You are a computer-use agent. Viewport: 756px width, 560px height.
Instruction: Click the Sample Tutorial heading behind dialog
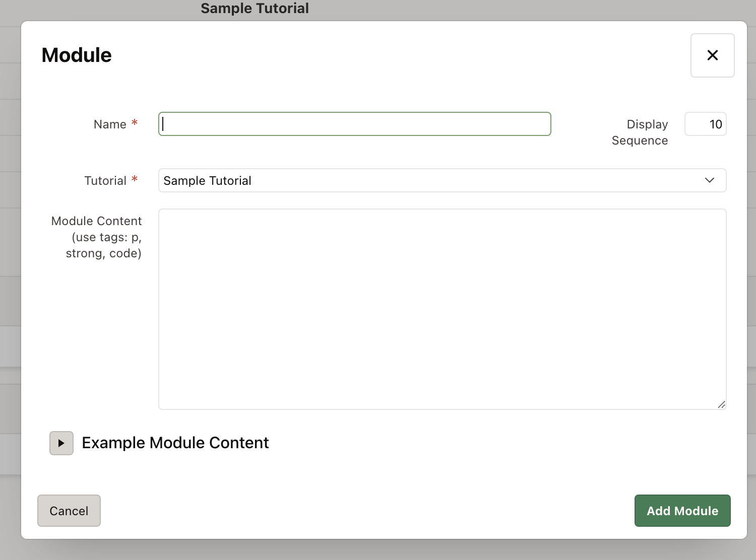tap(255, 8)
